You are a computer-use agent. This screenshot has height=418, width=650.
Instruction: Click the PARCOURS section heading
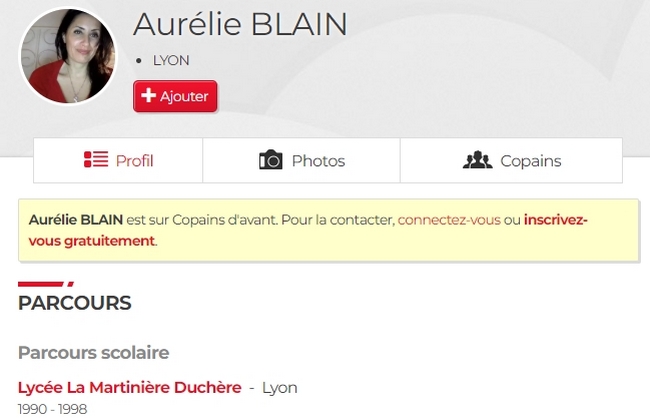coord(74,302)
